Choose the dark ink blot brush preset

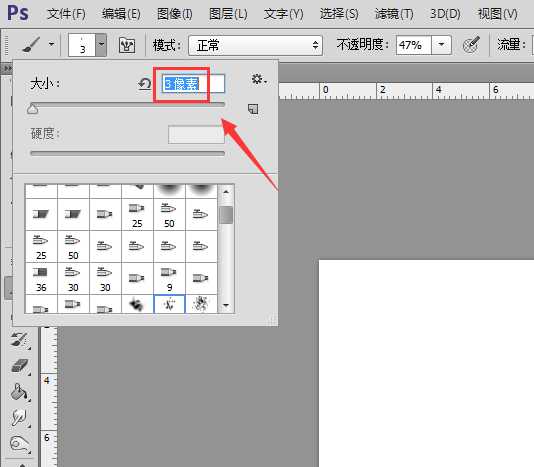click(137, 304)
